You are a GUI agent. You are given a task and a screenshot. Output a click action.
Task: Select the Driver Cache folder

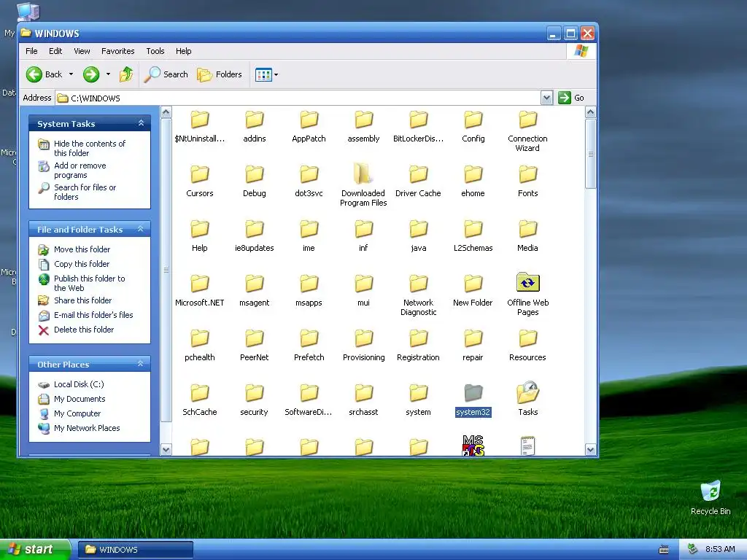tap(418, 181)
